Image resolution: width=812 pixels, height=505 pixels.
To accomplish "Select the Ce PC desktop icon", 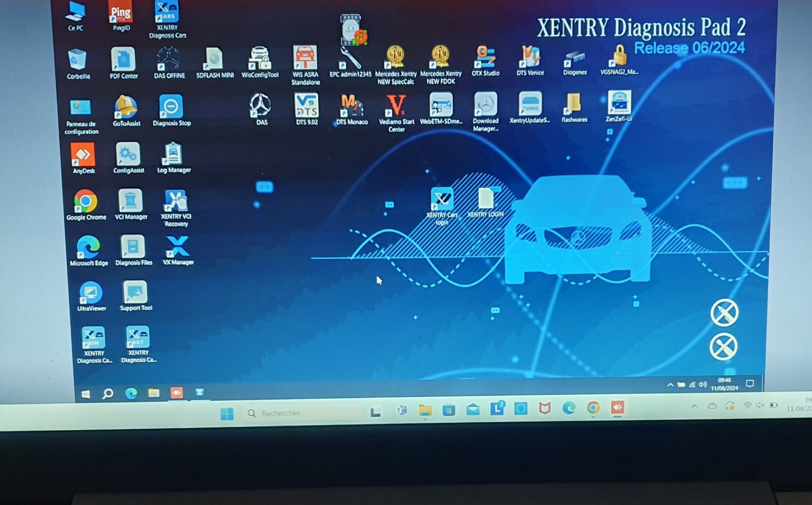I will (x=76, y=16).
